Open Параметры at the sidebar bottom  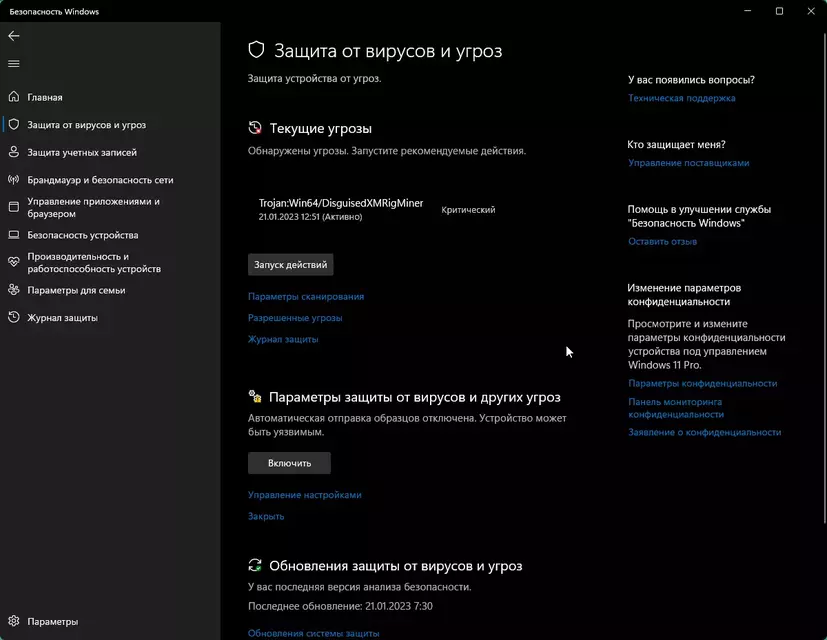(x=53, y=622)
